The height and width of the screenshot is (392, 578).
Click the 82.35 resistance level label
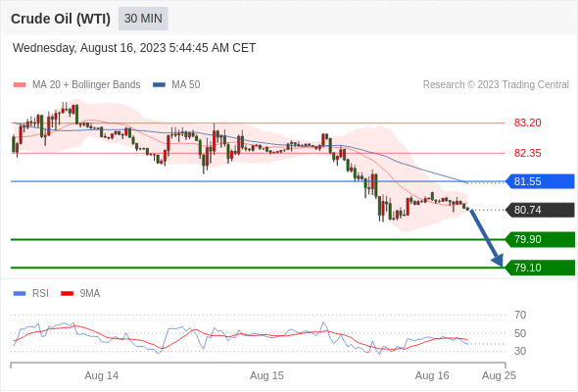527,153
